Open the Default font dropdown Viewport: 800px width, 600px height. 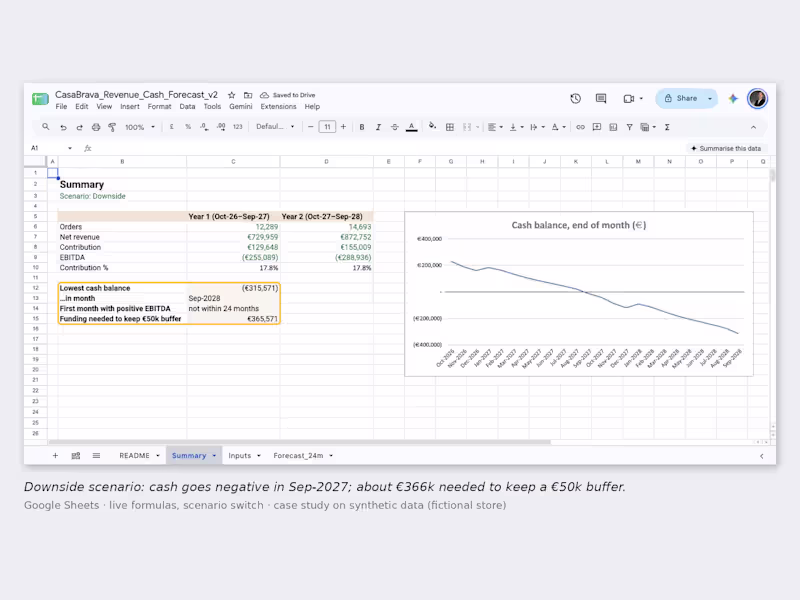pyautogui.click(x=276, y=127)
